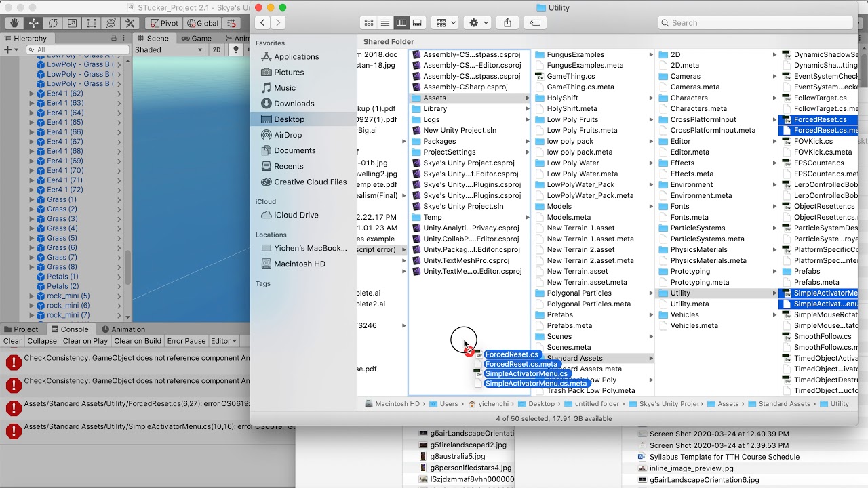Lock the Hierarchy panel
The width and height of the screenshot is (868, 488).
[x=113, y=39]
